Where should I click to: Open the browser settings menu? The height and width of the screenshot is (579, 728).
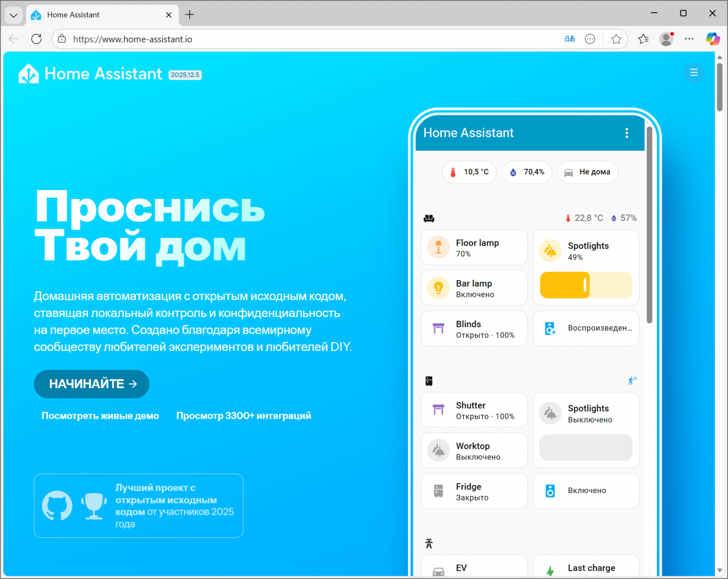689,39
